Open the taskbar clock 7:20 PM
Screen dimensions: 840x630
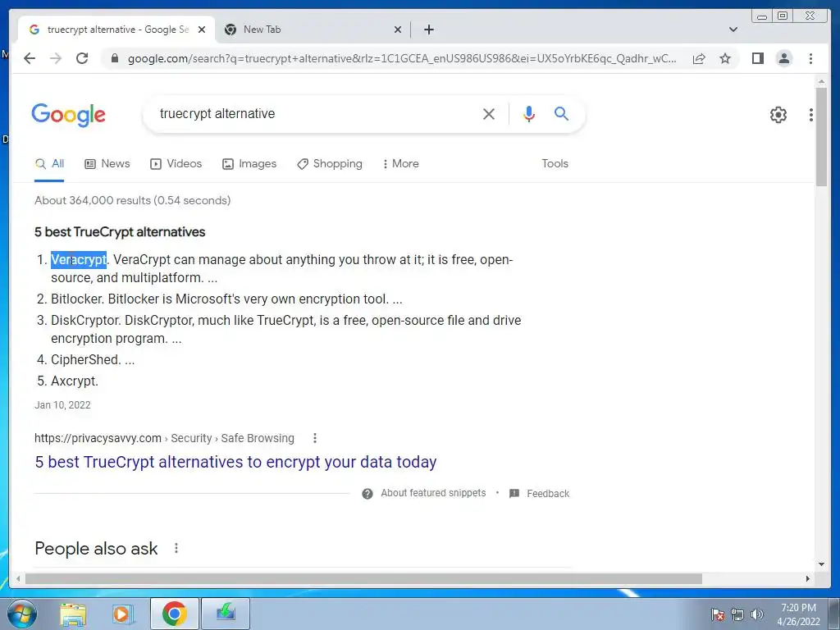click(798, 614)
